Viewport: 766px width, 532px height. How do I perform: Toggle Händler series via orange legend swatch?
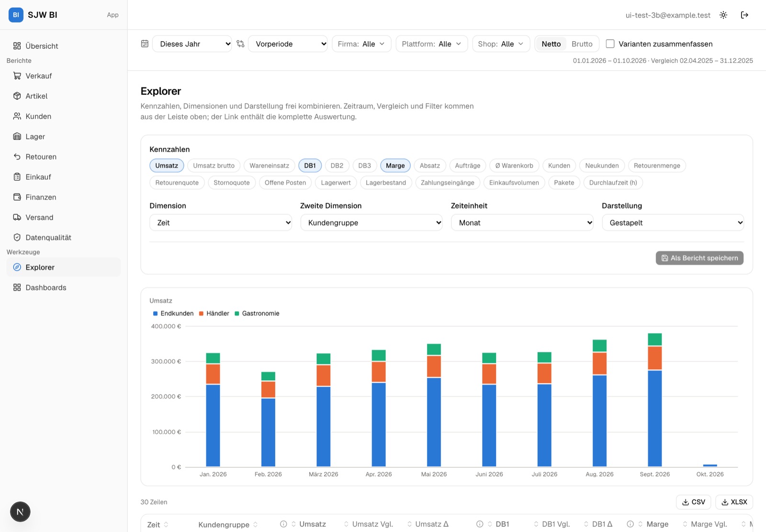tap(202, 313)
